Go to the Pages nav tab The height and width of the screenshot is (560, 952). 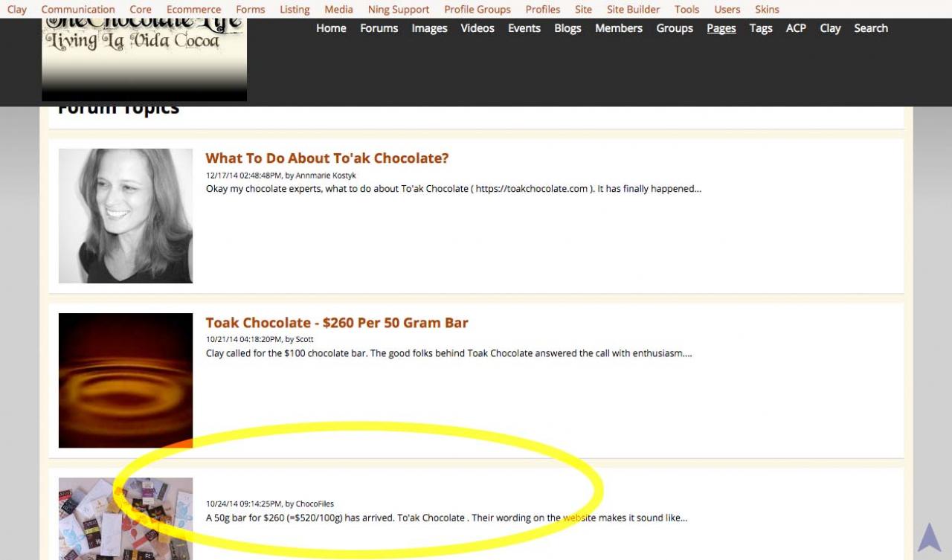721,28
